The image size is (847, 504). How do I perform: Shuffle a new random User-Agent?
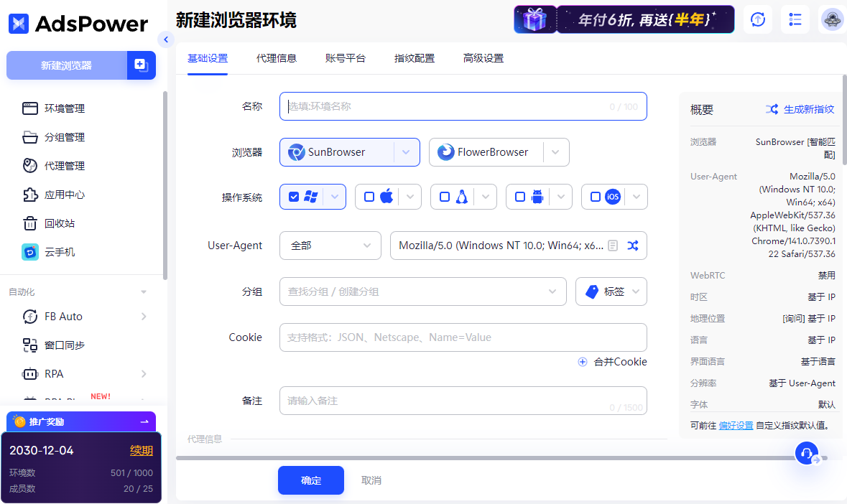click(x=633, y=245)
